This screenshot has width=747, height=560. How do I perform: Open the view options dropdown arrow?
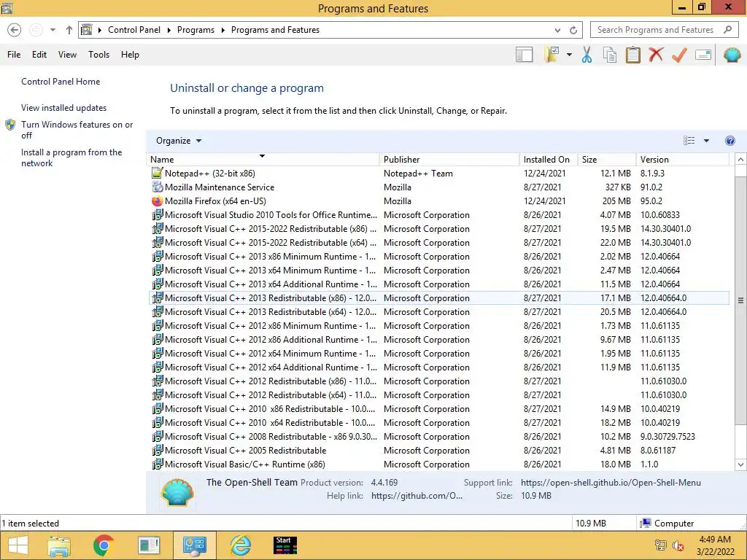[x=706, y=141]
